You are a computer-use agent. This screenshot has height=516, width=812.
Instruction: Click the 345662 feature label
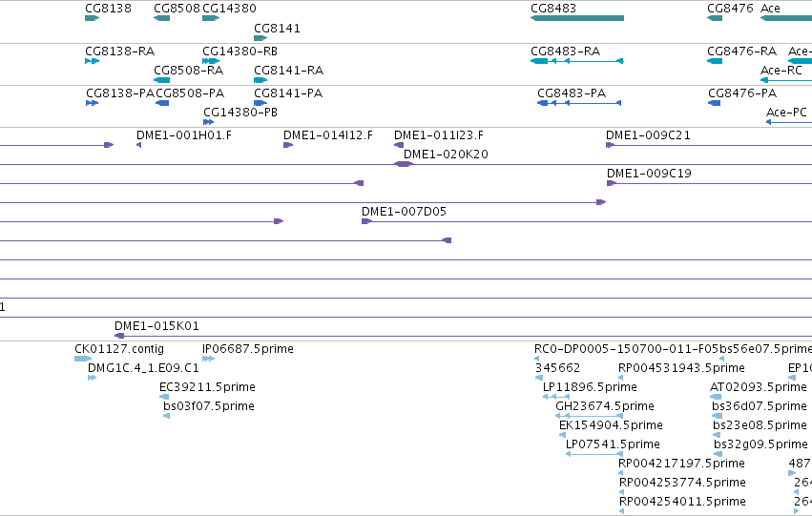(558, 368)
